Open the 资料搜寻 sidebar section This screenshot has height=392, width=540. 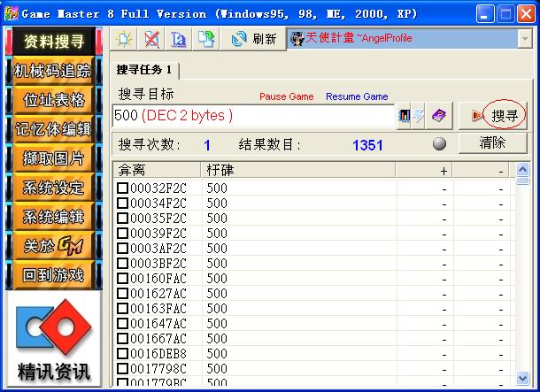[x=54, y=40]
